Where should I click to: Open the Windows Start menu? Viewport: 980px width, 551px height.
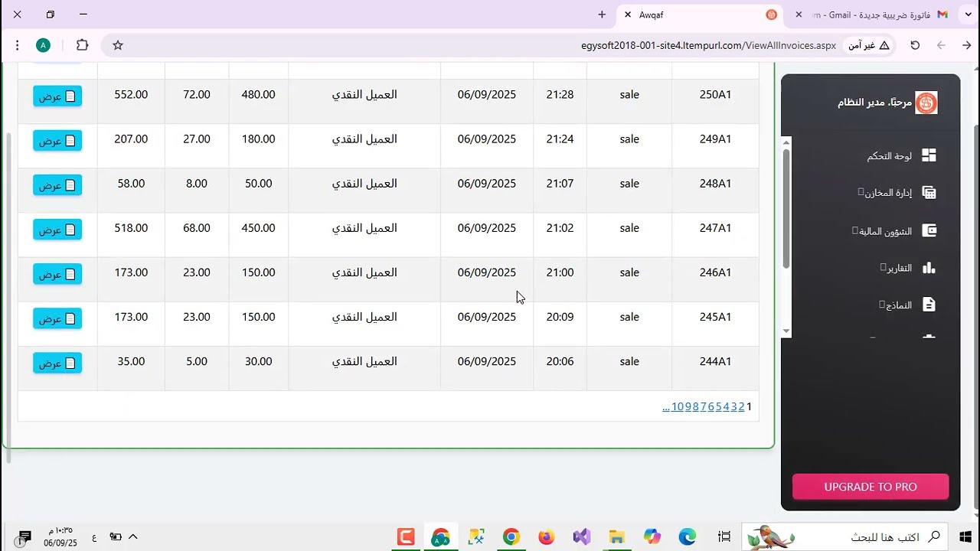pyautogui.click(x=965, y=537)
